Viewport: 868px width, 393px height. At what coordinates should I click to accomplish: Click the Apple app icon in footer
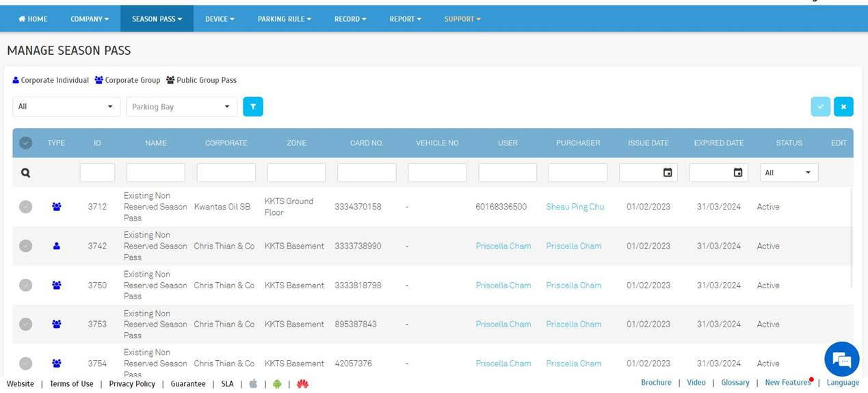point(253,384)
